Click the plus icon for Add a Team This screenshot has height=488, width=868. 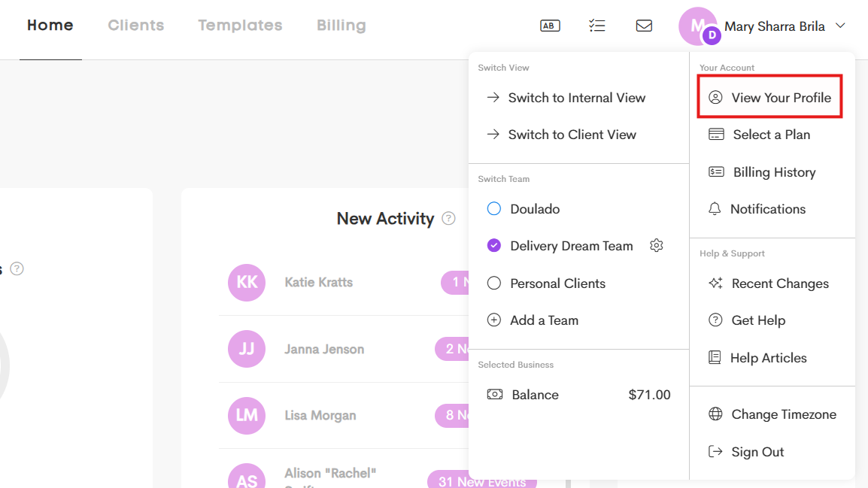coord(493,320)
